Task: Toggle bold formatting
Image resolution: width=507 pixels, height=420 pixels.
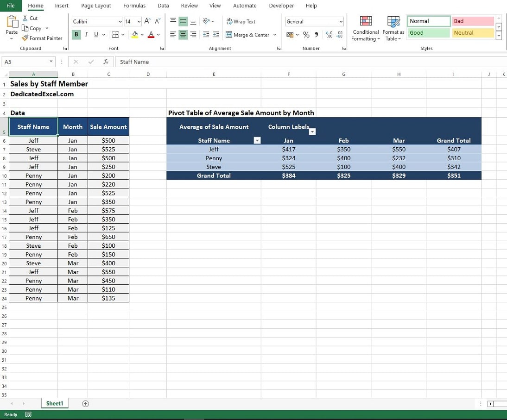Action: pos(76,35)
